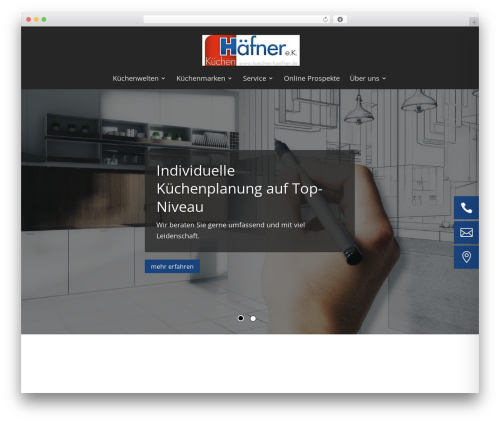Click the browser address bar

pos(237,19)
